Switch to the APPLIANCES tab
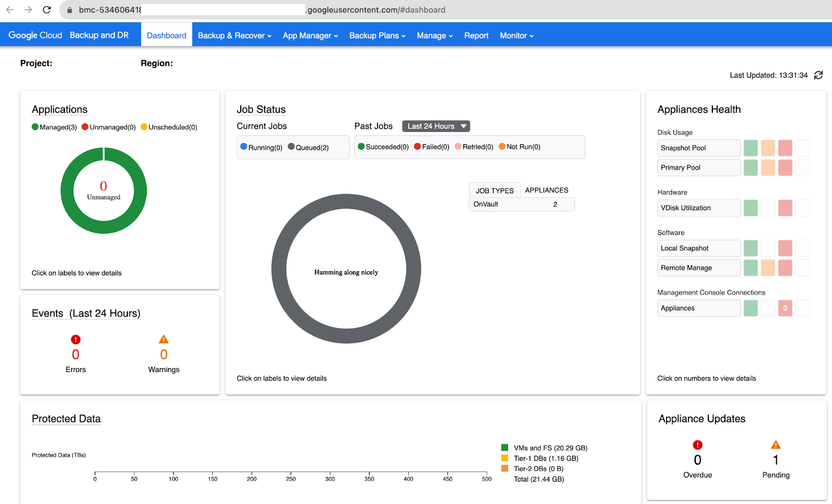 pos(547,190)
